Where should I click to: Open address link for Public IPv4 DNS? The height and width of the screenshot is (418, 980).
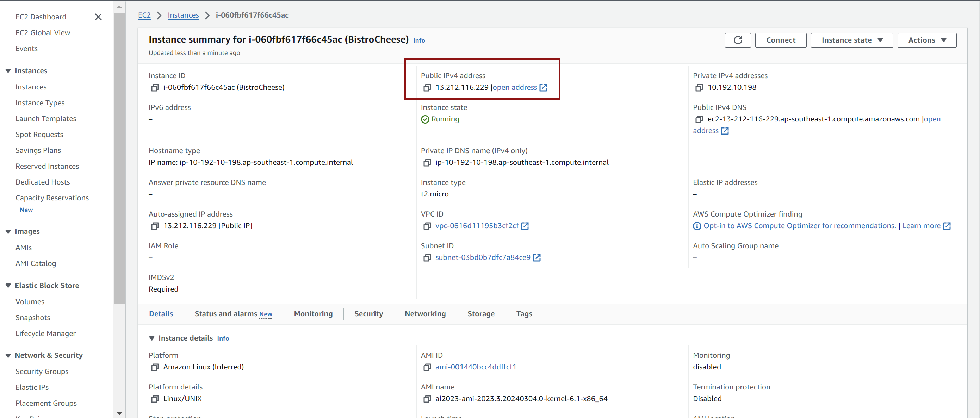coord(932,119)
